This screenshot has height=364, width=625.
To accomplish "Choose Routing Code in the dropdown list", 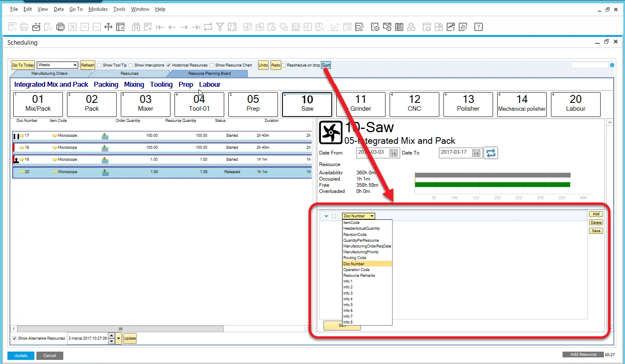I will (355, 258).
